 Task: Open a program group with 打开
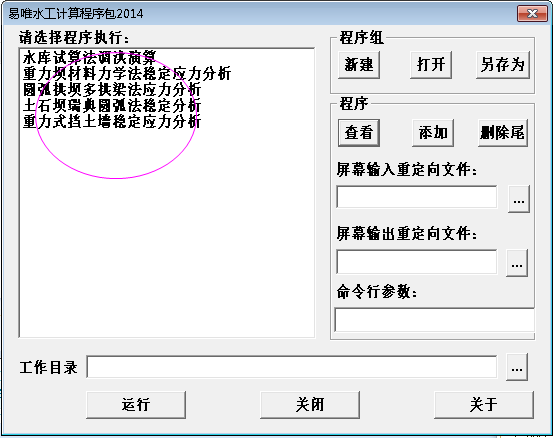pyautogui.click(x=431, y=65)
